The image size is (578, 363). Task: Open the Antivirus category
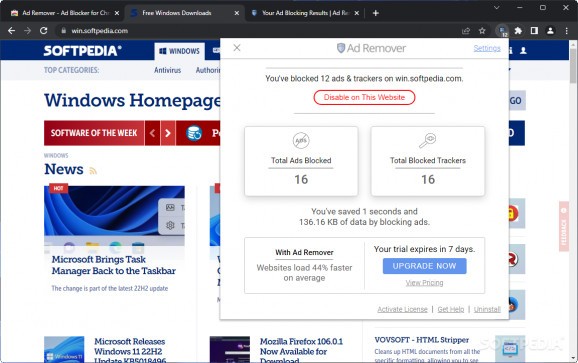point(167,70)
